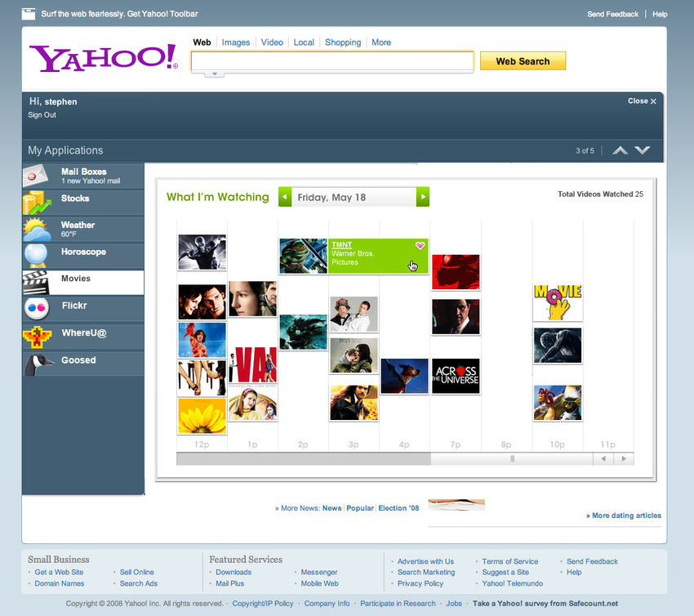Open the Privacy Policy link
The height and width of the screenshot is (616, 694).
tap(420, 583)
